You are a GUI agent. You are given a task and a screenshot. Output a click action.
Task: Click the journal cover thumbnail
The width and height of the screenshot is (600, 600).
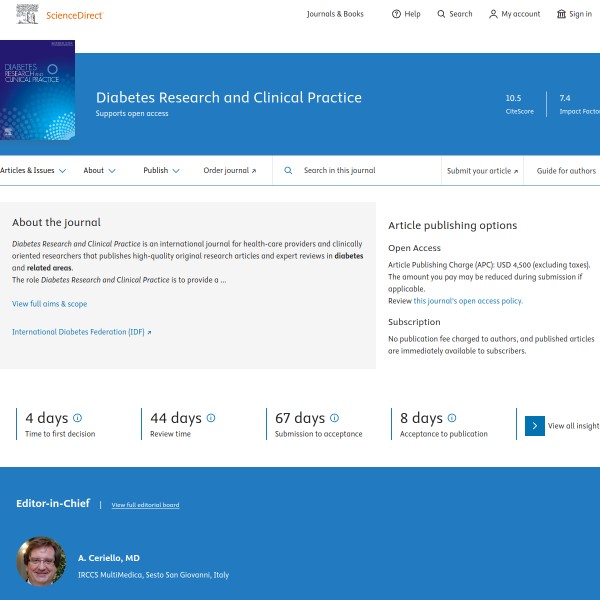coord(37,90)
